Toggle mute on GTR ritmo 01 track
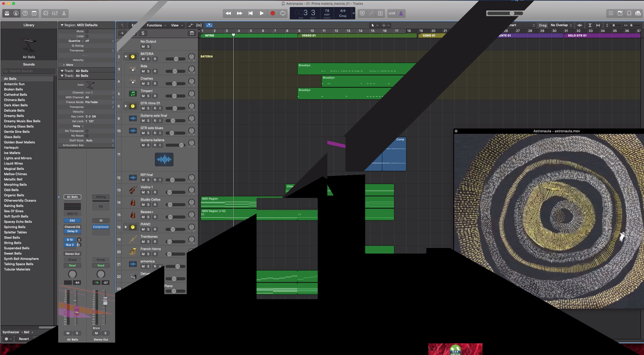Viewport: 644px width, 355px height. coord(142,108)
